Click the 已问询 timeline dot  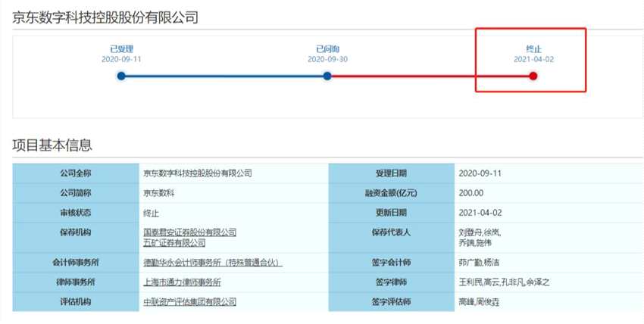pyautogui.click(x=327, y=76)
